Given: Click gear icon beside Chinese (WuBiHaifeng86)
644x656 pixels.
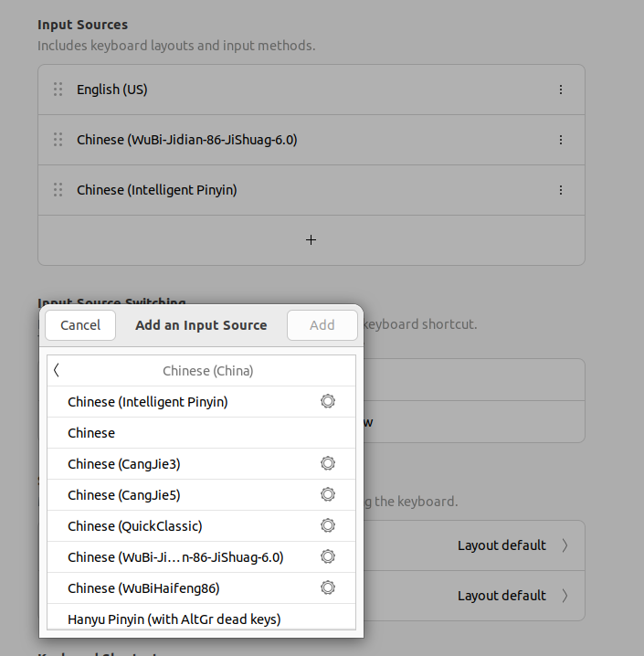Looking at the screenshot, I should point(328,587).
